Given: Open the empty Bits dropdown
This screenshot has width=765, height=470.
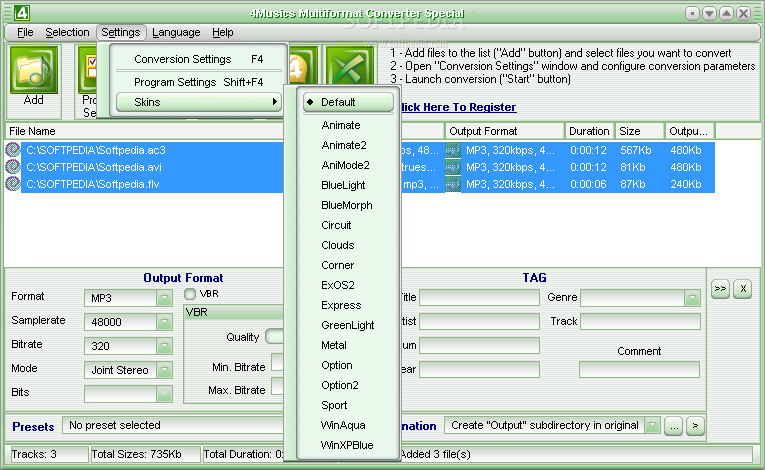Looking at the screenshot, I should pyautogui.click(x=164, y=393).
